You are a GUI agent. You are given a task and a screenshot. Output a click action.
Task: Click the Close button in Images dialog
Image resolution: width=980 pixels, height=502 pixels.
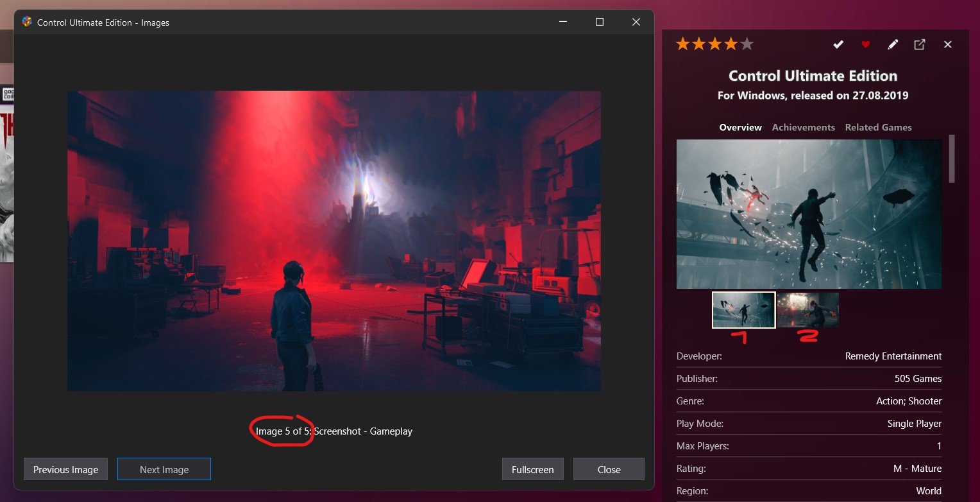(609, 469)
